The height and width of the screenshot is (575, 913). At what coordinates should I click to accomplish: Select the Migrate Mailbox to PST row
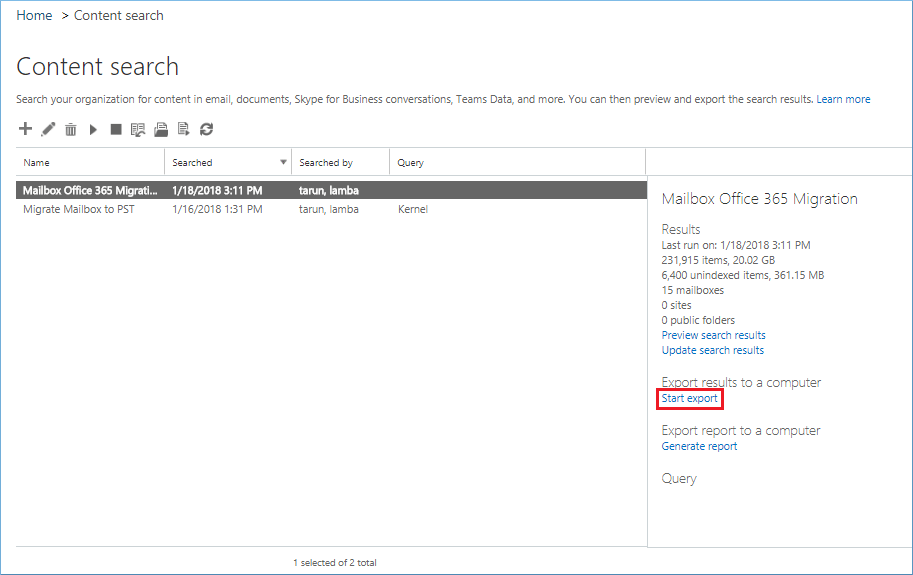coord(331,209)
